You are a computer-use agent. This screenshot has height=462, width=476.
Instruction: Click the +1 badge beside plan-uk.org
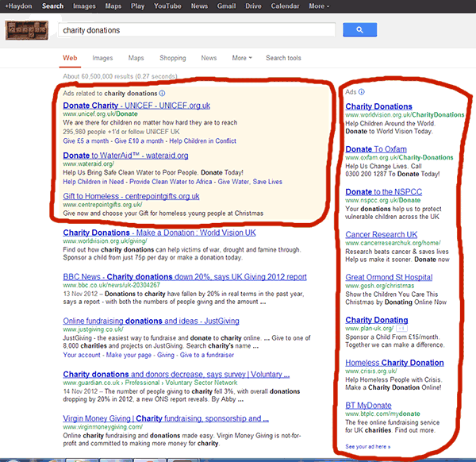pos(402,328)
